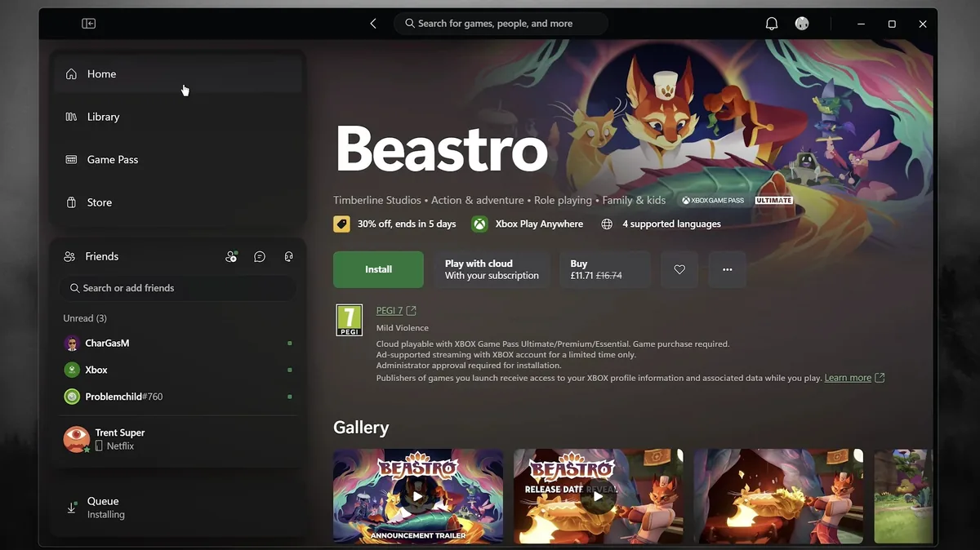The image size is (980, 550).
Task: Open Problemchild#760 conversation
Action: (x=178, y=397)
